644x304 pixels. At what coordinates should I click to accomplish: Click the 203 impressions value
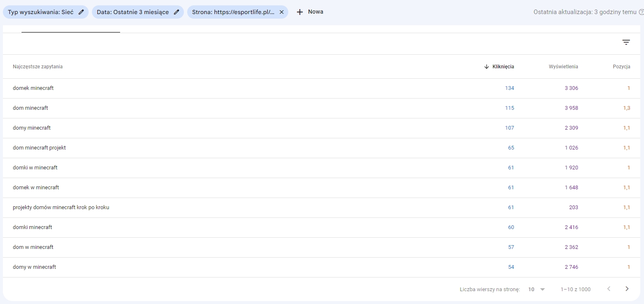click(574, 207)
